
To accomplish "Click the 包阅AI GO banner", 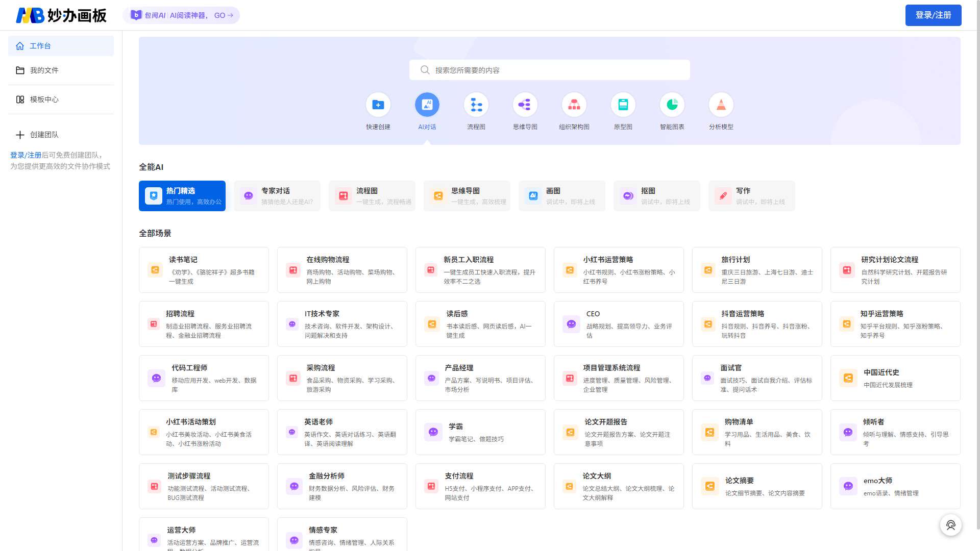I will pyautogui.click(x=181, y=15).
